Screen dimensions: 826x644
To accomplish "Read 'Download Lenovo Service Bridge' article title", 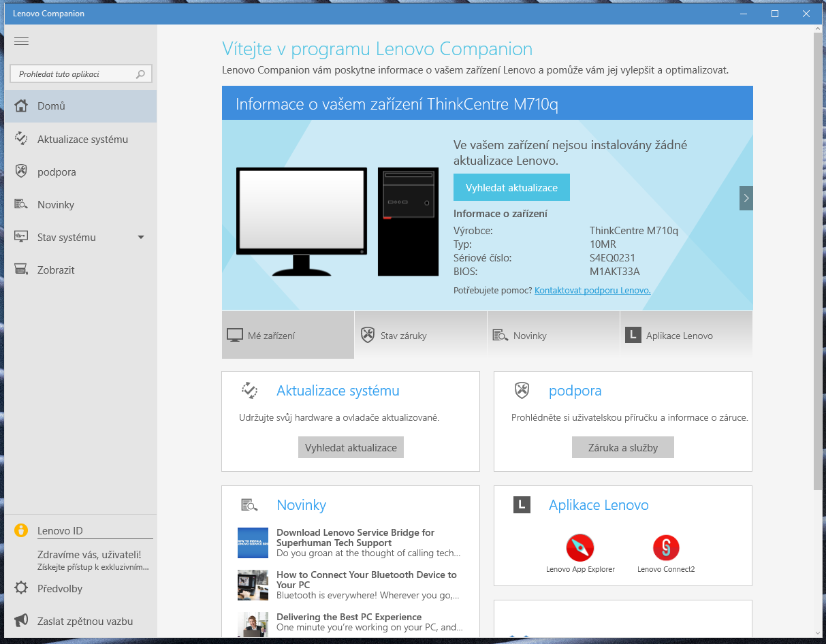I will pos(355,538).
